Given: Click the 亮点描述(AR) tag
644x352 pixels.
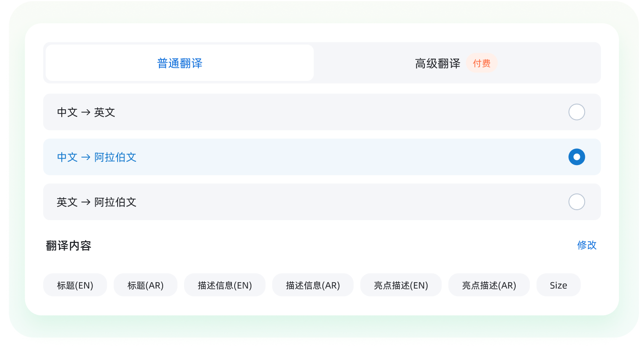Looking at the screenshot, I should pos(489,285).
